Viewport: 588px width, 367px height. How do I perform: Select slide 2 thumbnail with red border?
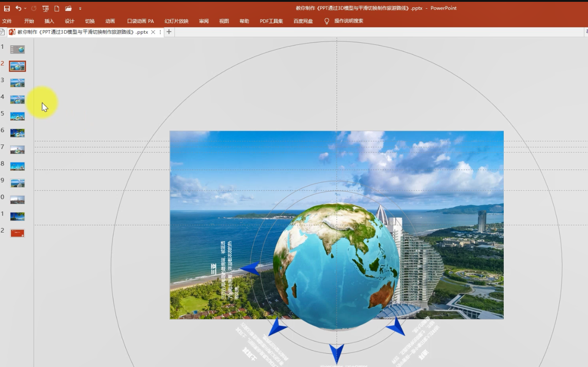click(17, 66)
